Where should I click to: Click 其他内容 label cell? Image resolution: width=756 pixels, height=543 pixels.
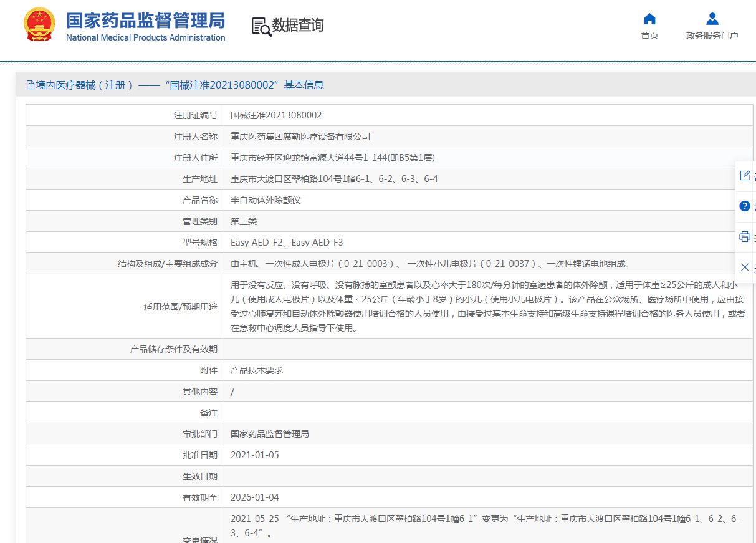[125, 392]
